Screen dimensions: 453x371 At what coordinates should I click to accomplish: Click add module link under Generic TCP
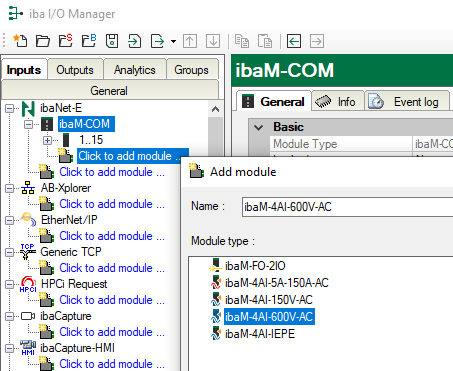(112, 268)
